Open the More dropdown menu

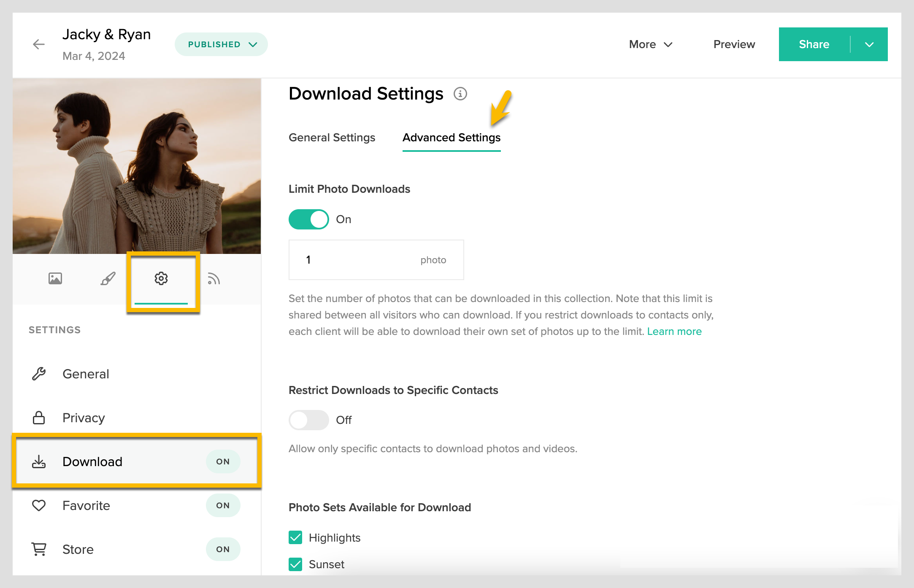(650, 44)
